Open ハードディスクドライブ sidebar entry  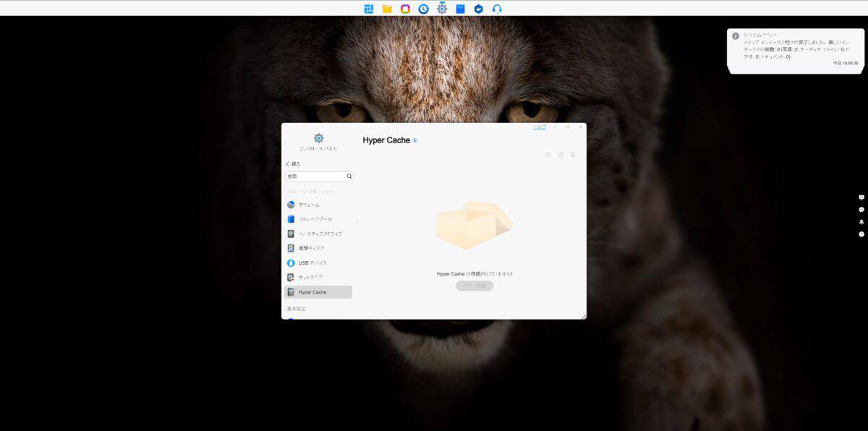[320, 234]
